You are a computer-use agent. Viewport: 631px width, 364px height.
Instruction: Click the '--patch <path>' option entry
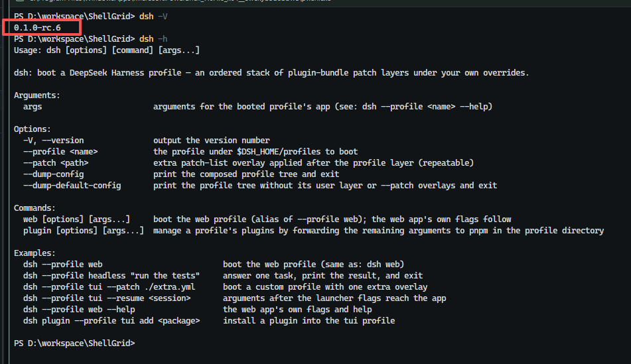(56, 163)
